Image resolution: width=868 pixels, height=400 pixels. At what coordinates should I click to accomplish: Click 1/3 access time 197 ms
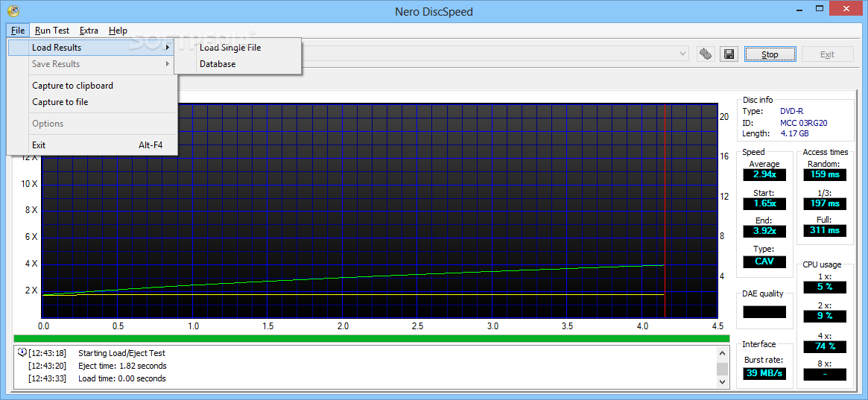pos(825,203)
